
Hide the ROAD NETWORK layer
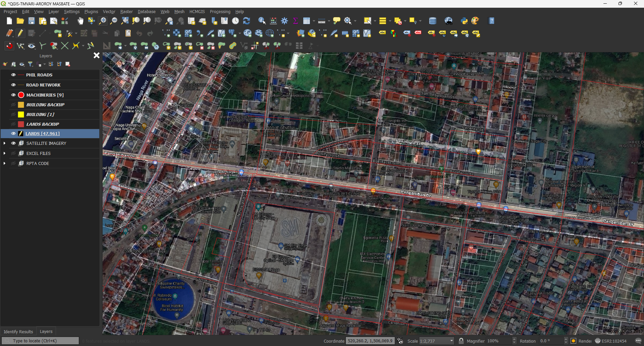pyautogui.click(x=13, y=85)
